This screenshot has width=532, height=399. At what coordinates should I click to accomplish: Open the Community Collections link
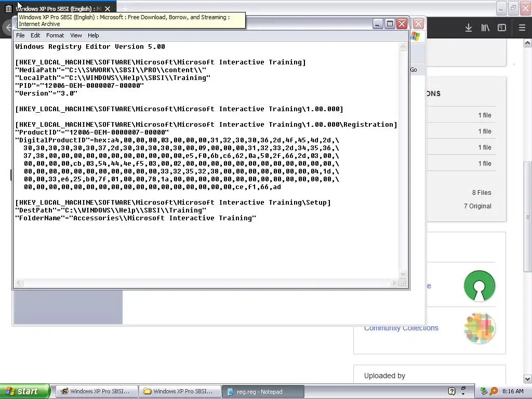click(x=401, y=328)
